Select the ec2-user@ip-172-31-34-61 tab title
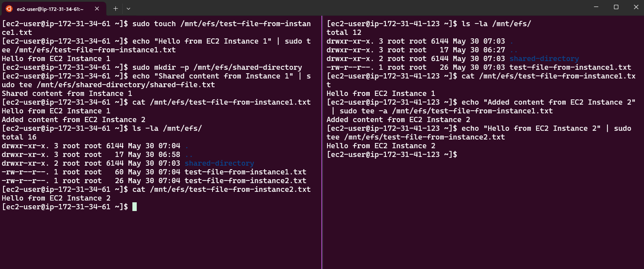The image size is (644, 269). [x=50, y=9]
